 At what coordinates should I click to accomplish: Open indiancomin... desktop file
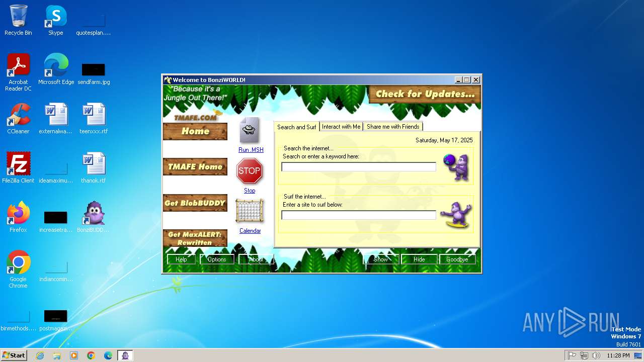tap(56, 270)
